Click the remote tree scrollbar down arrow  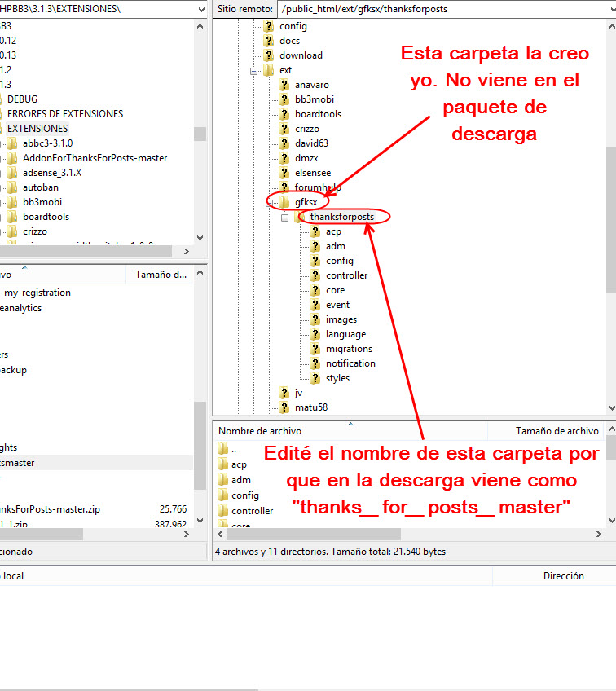[x=610, y=407]
